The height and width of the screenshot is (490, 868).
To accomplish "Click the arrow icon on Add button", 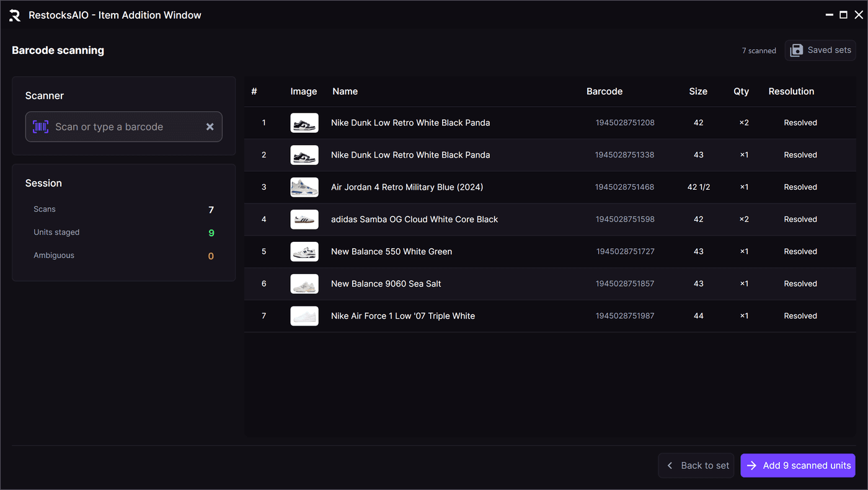I will [751, 466].
